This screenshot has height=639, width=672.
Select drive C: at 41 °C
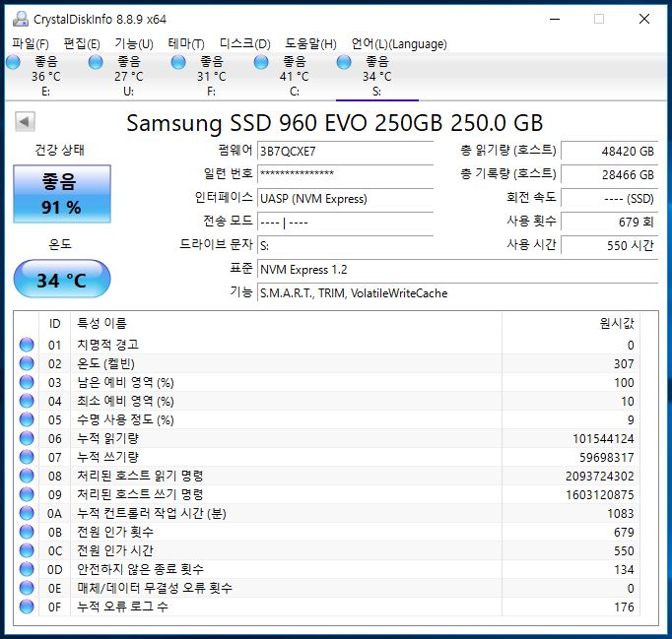click(294, 76)
